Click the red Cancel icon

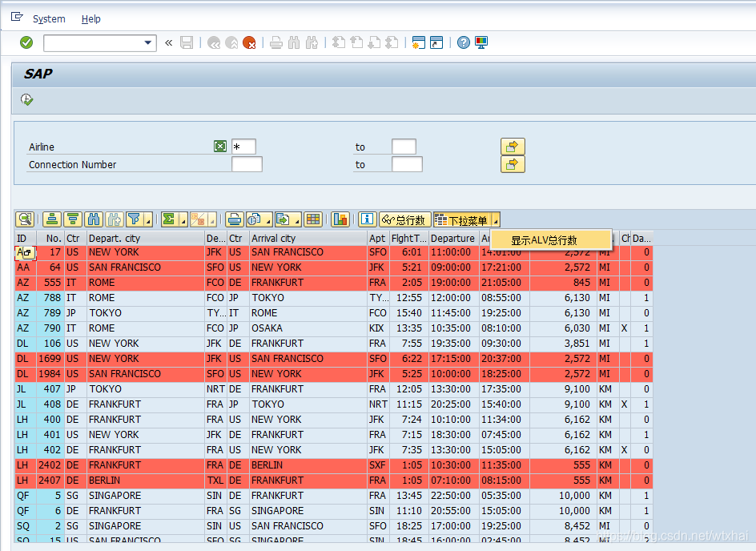coord(249,43)
